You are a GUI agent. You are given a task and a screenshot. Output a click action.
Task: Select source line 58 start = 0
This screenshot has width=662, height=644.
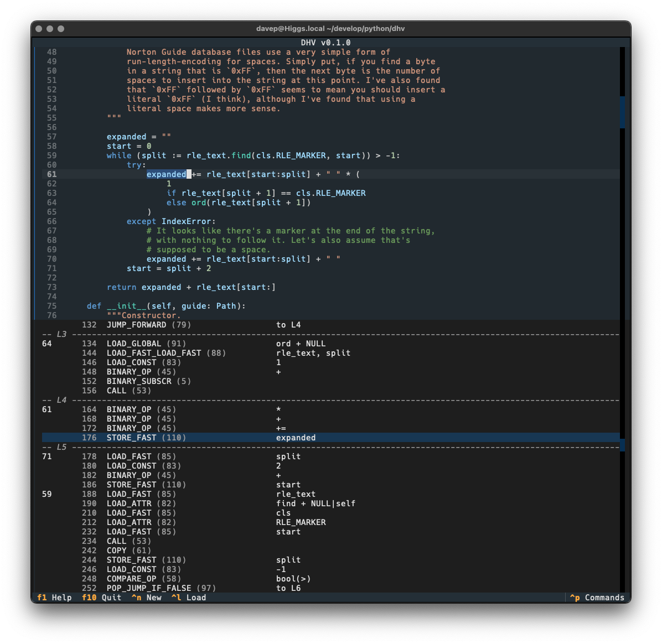point(331,146)
